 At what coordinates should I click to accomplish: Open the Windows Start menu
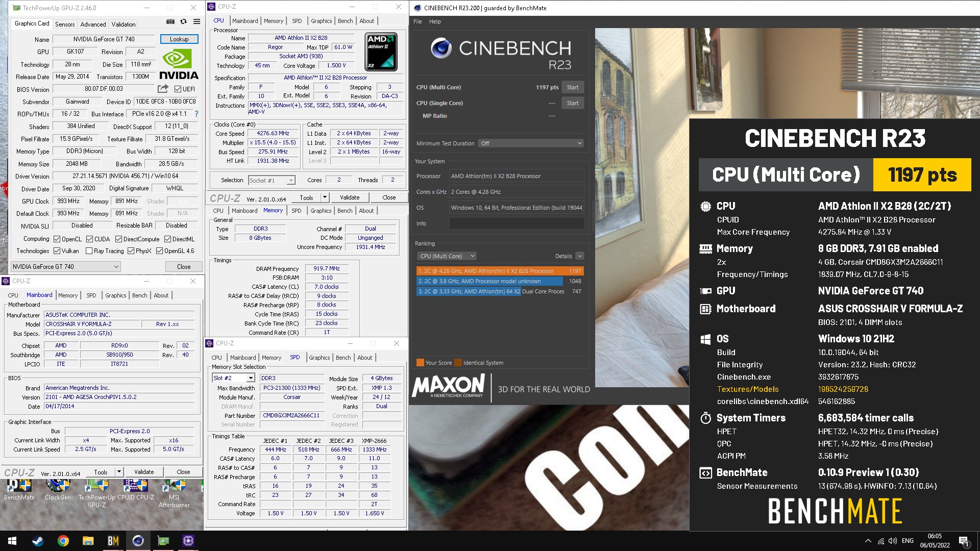pyautogui.click(x=12, y=541)
